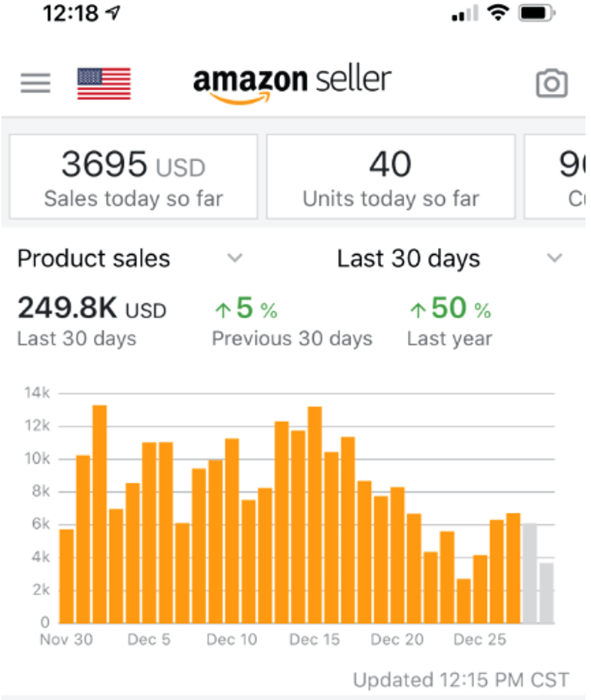
Task: Select the last gray bar in the chart
Action: tap(546, 593)
